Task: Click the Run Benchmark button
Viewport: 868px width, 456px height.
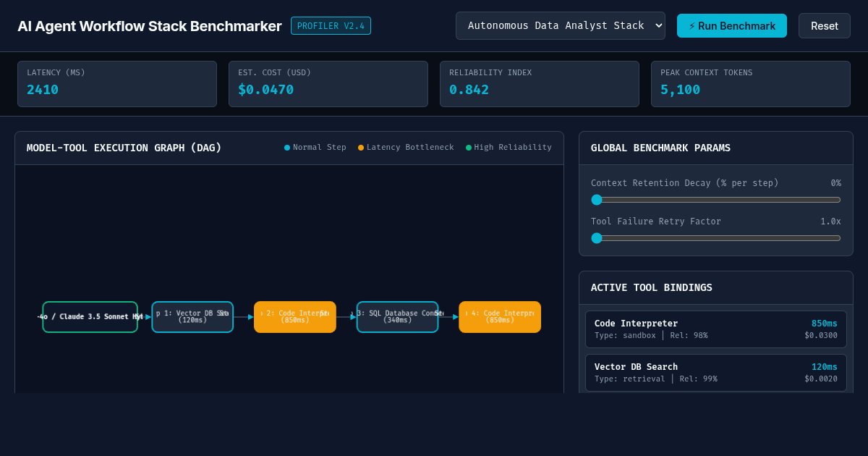Action: (x=732, y=25)
